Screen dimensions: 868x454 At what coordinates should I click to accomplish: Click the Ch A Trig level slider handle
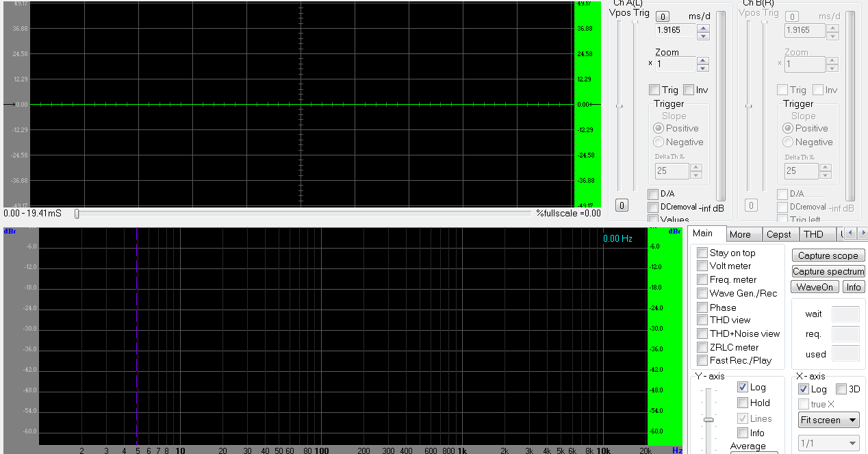point(635,22)
